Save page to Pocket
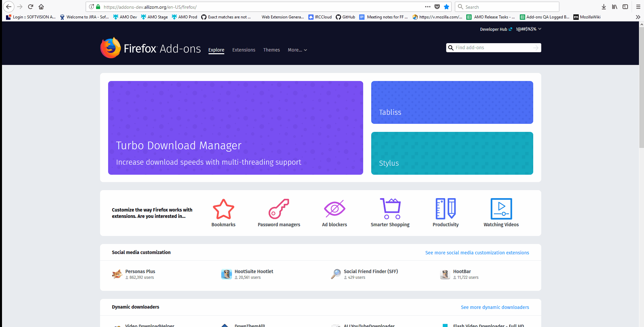Image resolution: width=644 pixels, height=327 pixels. pyautogui.click(x=437, y=7)
